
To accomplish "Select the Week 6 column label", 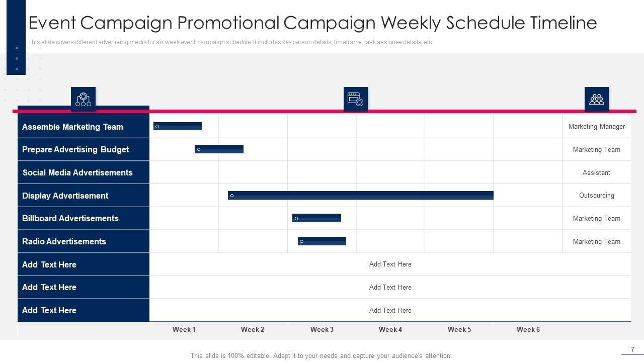I will [528, 329].
